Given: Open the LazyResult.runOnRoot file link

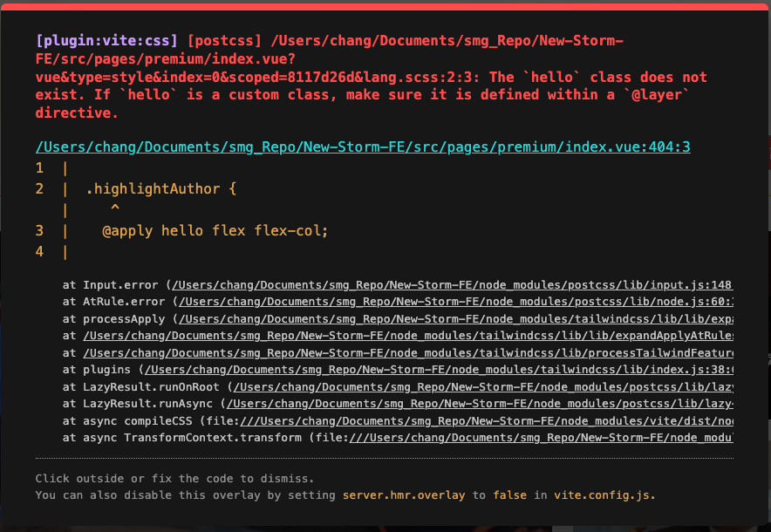Looking at the screenshot, I should 483,386.
